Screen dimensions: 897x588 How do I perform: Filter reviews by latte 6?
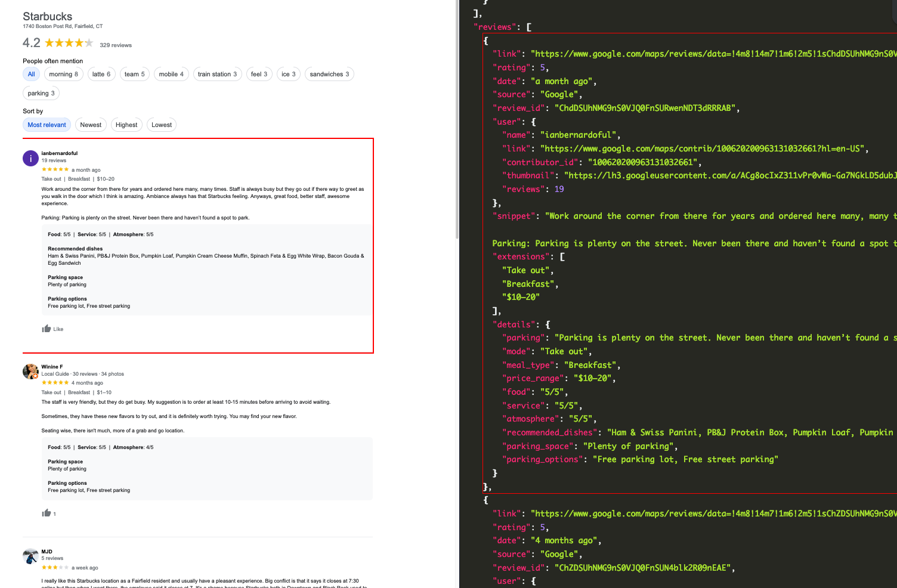[x=101, y=74]
